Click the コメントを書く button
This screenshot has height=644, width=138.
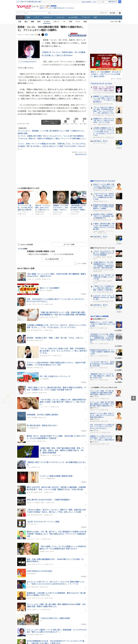click(69, 245)
